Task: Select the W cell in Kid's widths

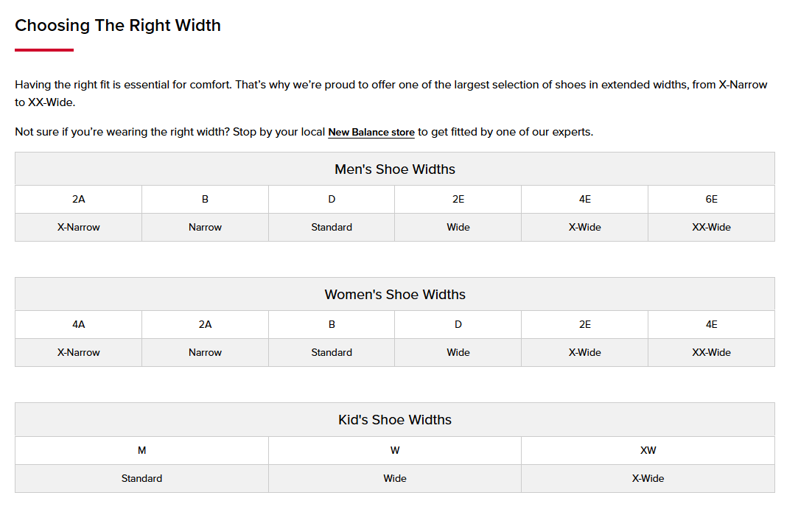Action: coord(395,450)
